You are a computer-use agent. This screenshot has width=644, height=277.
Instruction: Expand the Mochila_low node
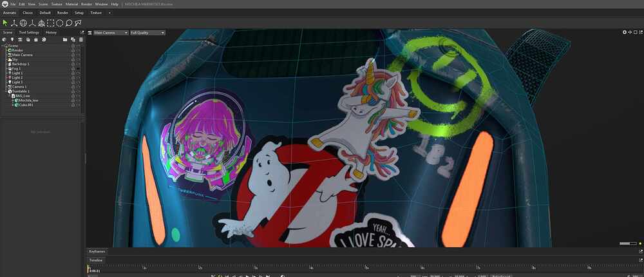(x=13, y=100)
